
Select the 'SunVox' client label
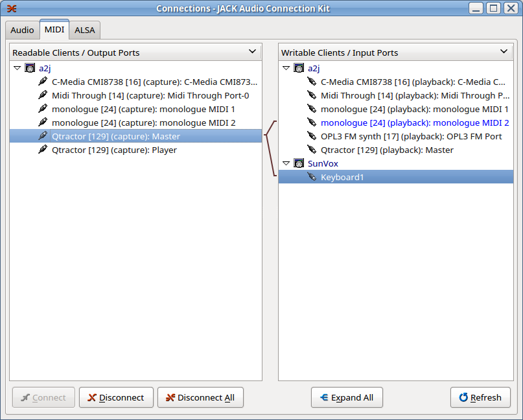tap(323, 163)
